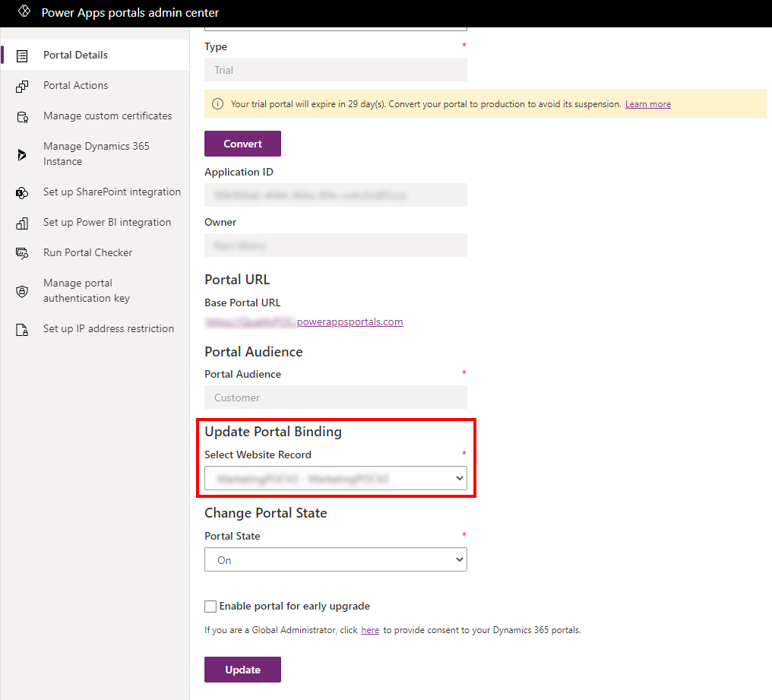Viewport: 772px width, 700px height.
Task: Open Set up SharePoint integration
Action: [110, 192]
